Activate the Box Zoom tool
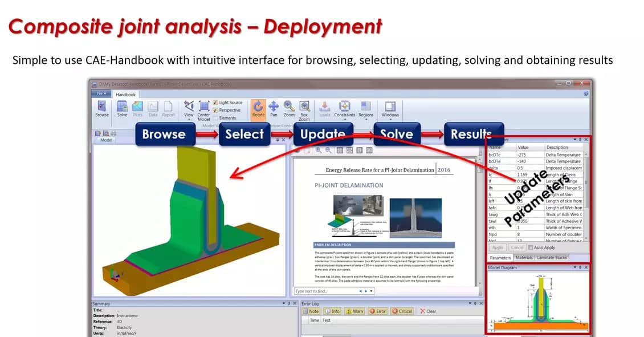The image size is (644, 337). [304, 107]
